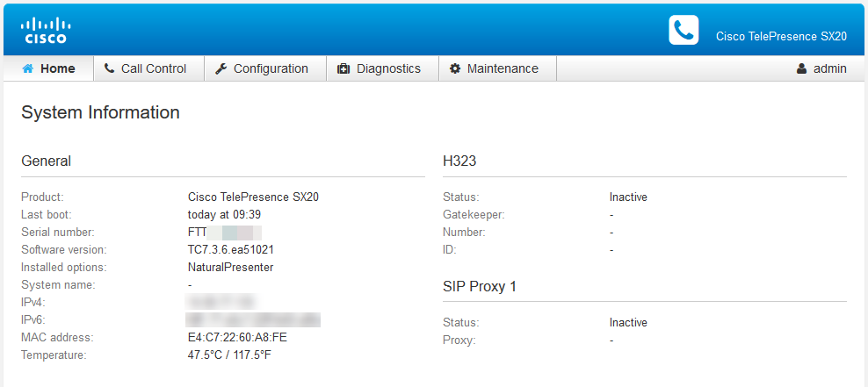The image size is (868, 387).
Task: Click the H323 status value Inactive
Action: pyautogui.click(x=628, y=197)
